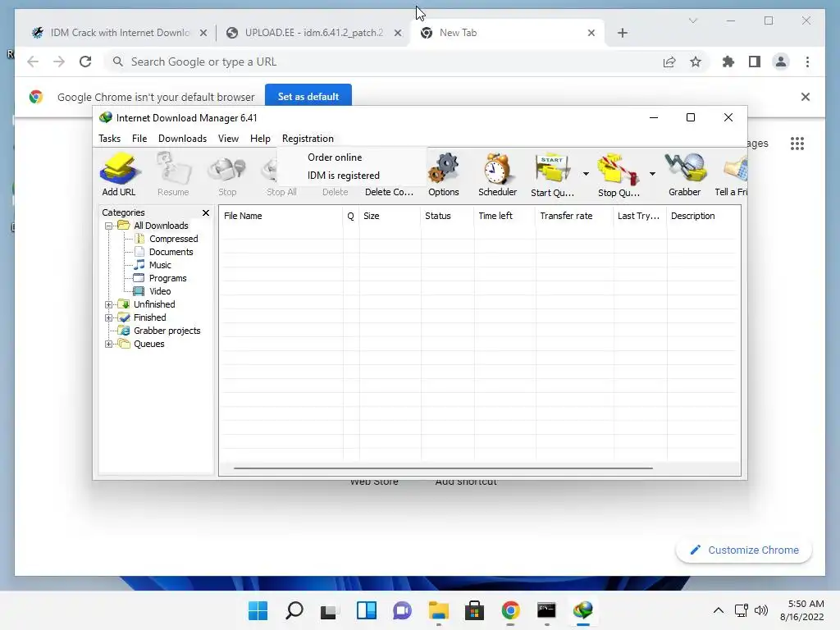Select the Documents category
840x630 pixels.
tap(171, 252)
